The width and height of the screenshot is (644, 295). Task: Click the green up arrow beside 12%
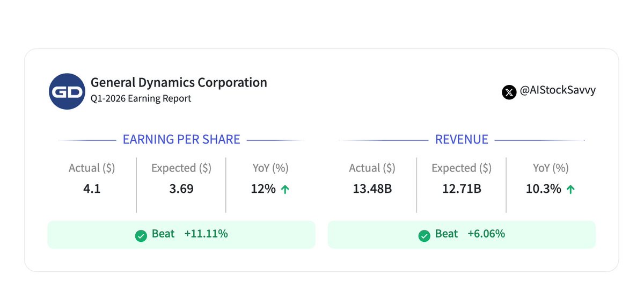pos(285,189)
